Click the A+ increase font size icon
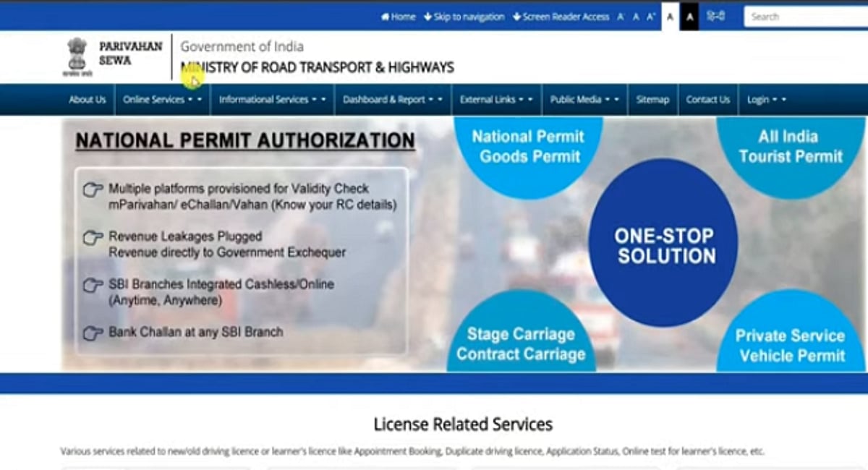Image resolution: width=868 pixels, height=470 pixels. pyautogui.click(x=649, y=15)
